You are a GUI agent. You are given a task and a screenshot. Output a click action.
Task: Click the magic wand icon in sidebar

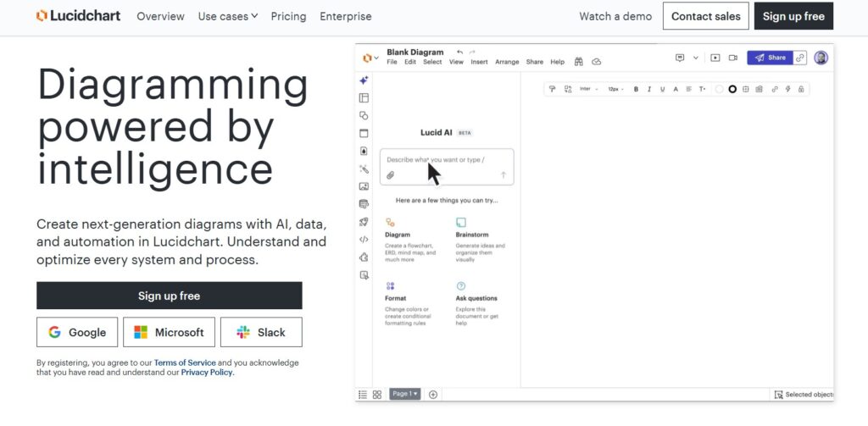click(x=364, y=169)
